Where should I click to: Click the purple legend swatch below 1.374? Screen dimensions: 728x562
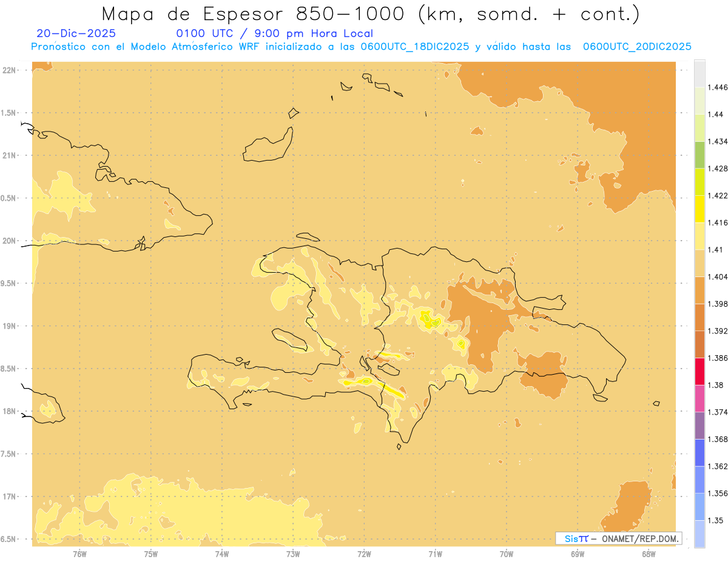point(699,426)
